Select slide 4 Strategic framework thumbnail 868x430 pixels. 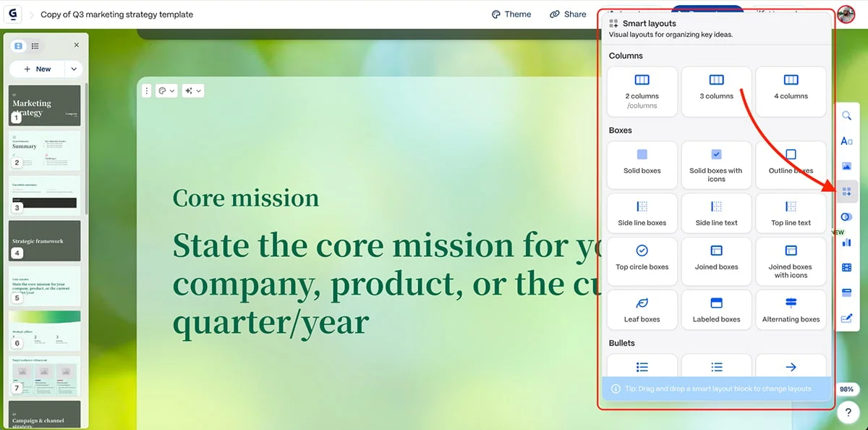click(x=45, y=240)
